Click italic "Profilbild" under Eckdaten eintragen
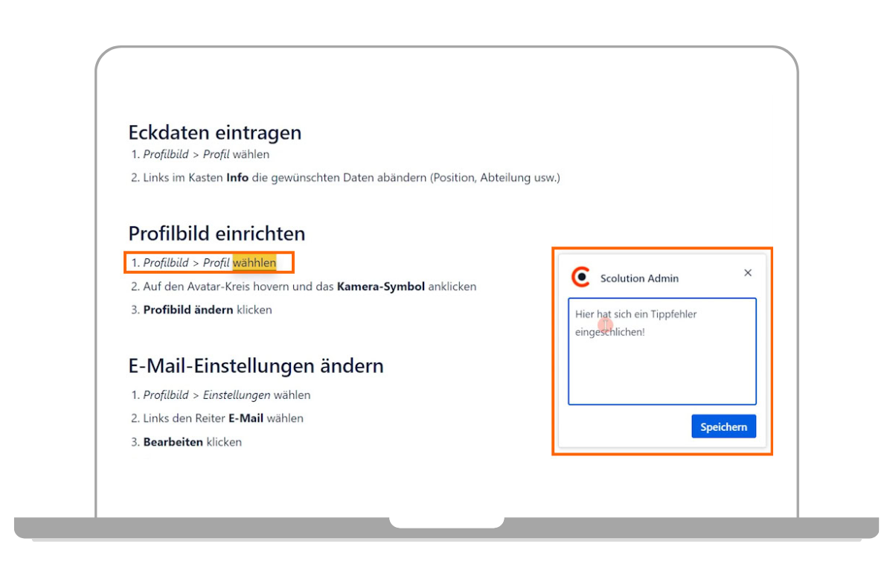 [166, 155]
